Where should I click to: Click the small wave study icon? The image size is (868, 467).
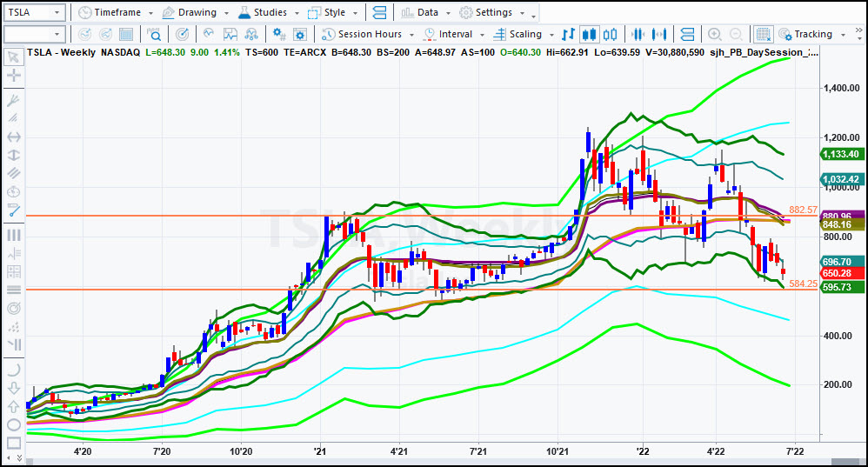(x=209, y=34)
